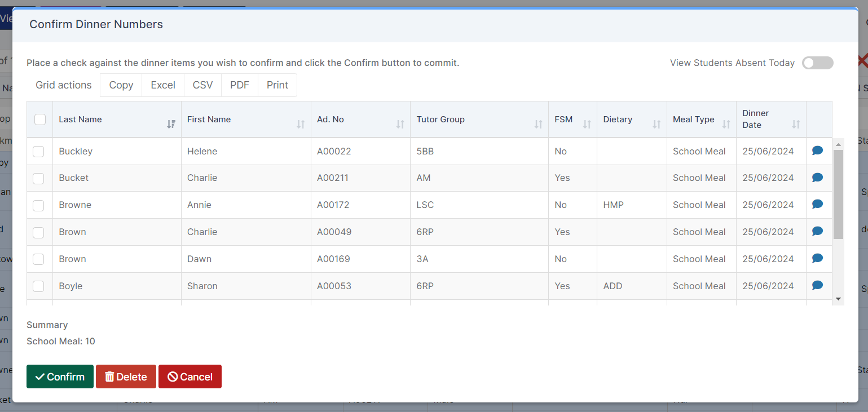
Task: Sort by Dietary column icon
Action: pyautogui.click(x=656, y=124)
